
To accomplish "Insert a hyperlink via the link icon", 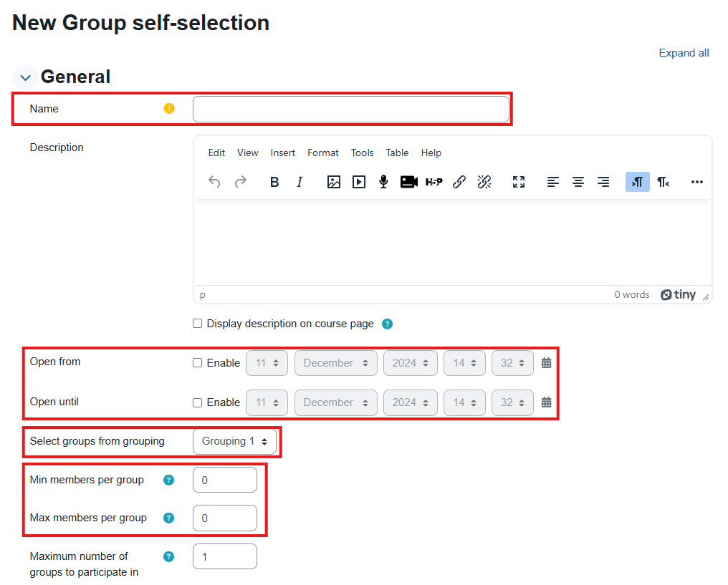I will [459, 182].
